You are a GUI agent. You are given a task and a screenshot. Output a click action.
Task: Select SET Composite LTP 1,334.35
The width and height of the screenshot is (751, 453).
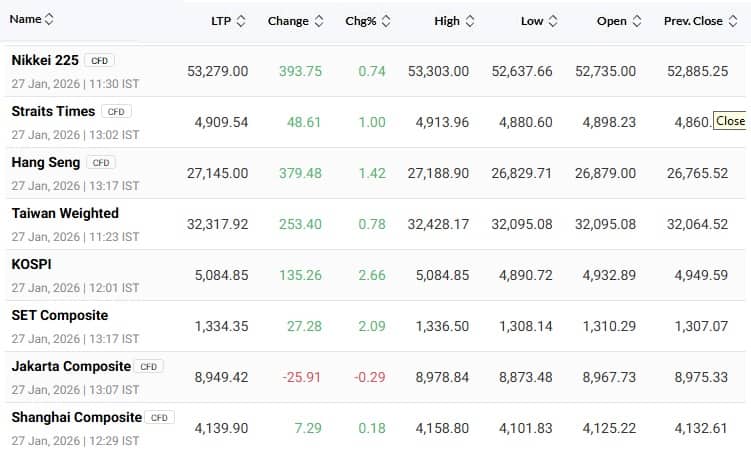[x=221, y=327]
